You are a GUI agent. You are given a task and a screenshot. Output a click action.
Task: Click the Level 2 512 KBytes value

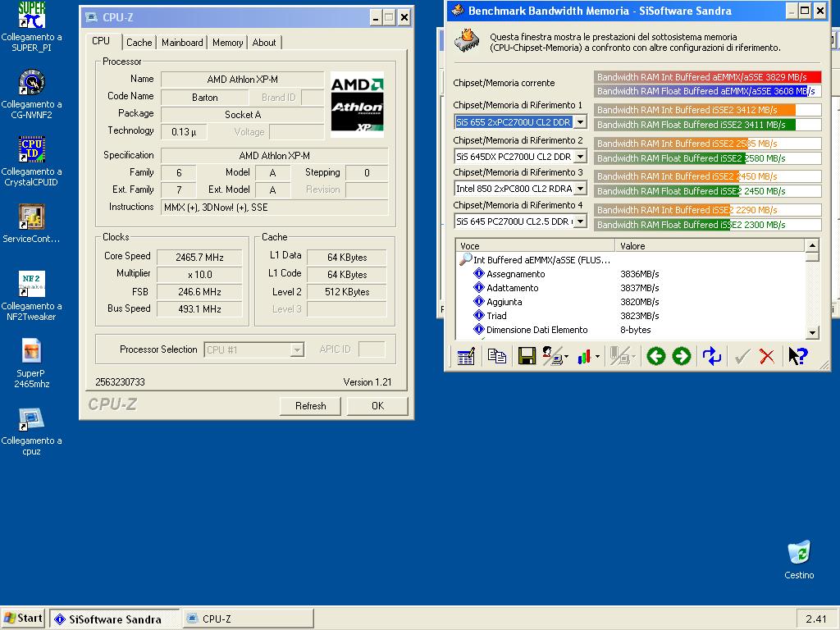coord(347,292)
